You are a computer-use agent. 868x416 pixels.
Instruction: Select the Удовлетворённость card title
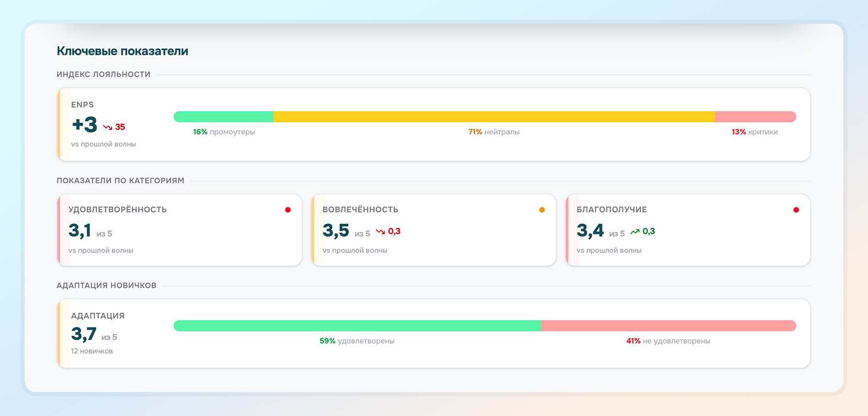point(118,209)
